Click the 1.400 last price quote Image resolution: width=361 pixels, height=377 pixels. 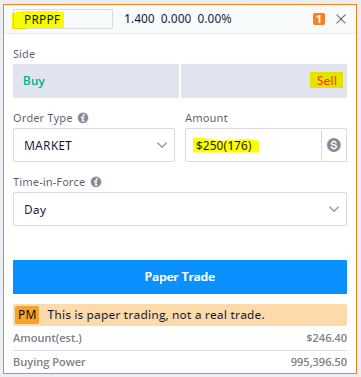(x=139, y=19)
